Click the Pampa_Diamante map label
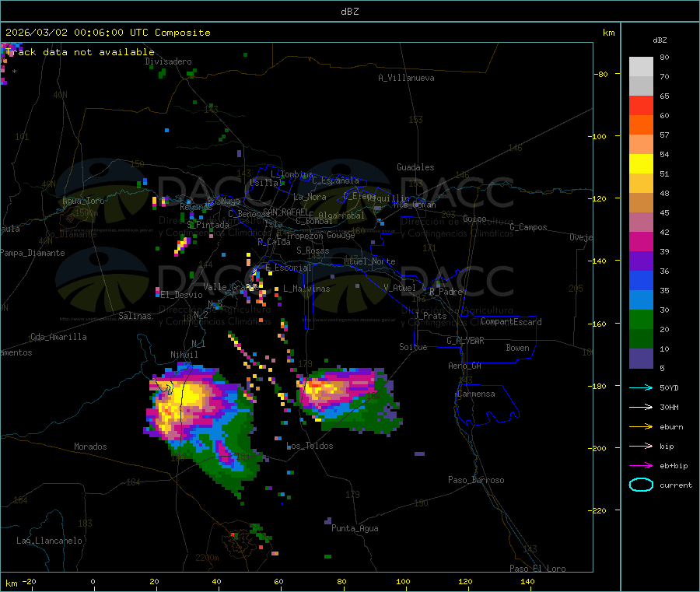This screenshot has height=592, width=700. pos(33,253)
